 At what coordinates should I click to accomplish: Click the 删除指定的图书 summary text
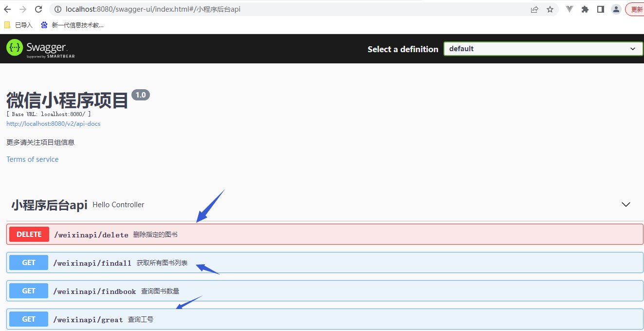(155, 235)
